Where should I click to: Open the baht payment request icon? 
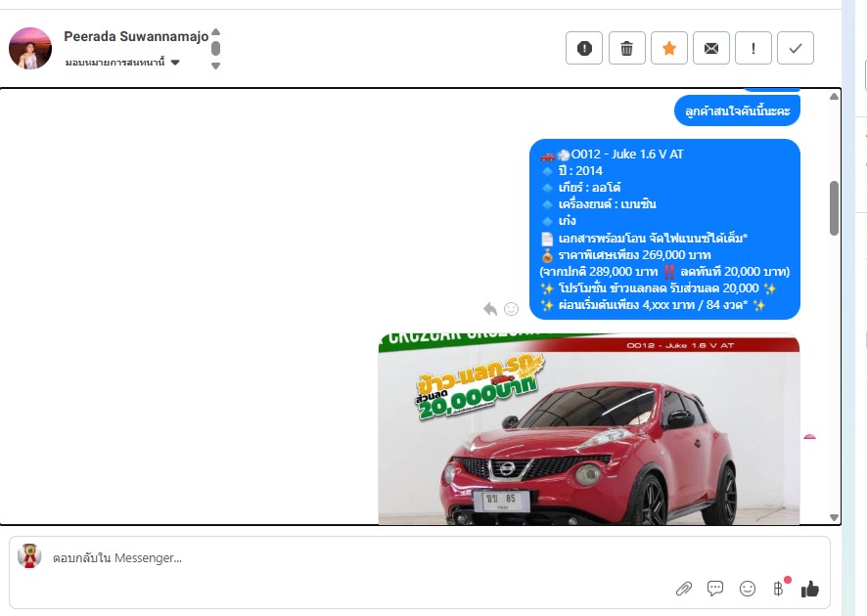[778, 589]
